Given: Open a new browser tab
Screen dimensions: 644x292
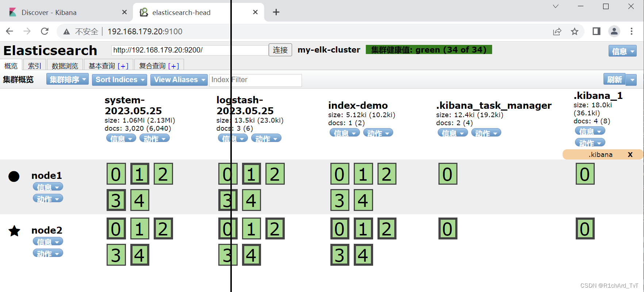Looking at the screenshot, I should pyautogui.click(x=276, y=12).
